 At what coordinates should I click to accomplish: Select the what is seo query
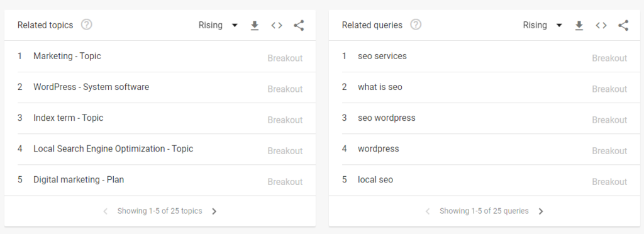click(484, 87)
